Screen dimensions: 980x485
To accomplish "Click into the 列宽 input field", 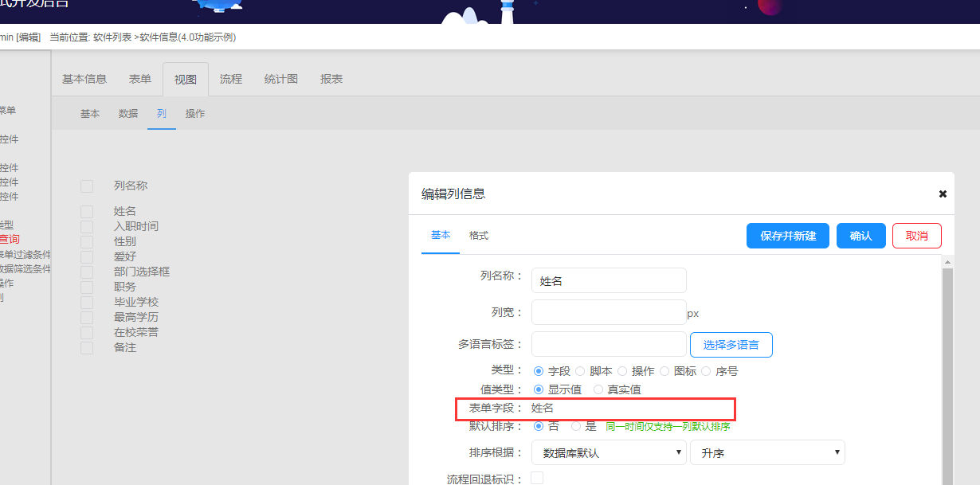I will click(x=609, y=312).
